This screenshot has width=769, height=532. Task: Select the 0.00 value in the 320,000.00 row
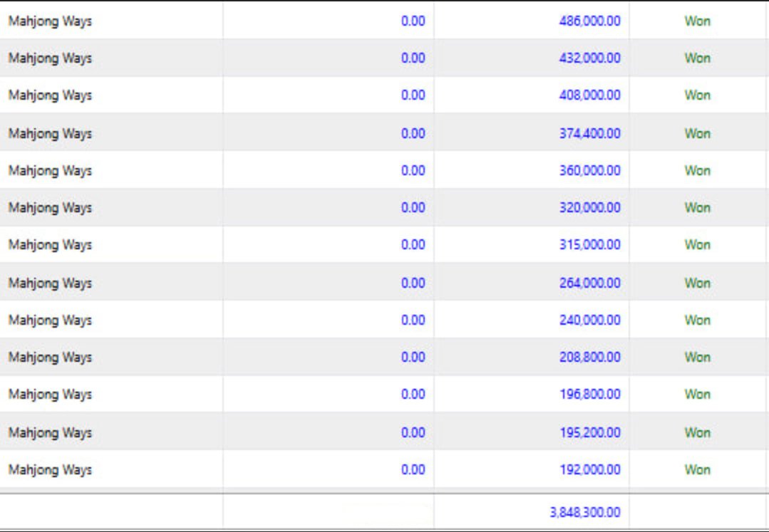click(413, 208)
